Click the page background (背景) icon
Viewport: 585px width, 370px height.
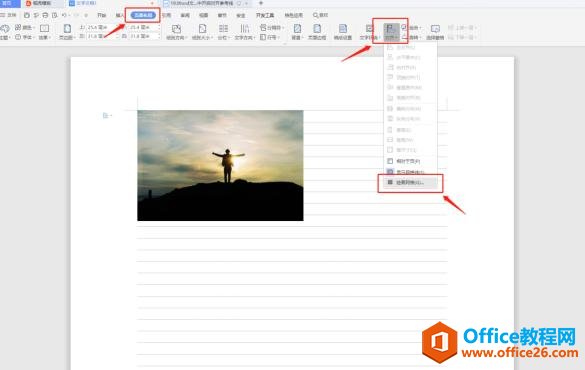pos(297,32)
